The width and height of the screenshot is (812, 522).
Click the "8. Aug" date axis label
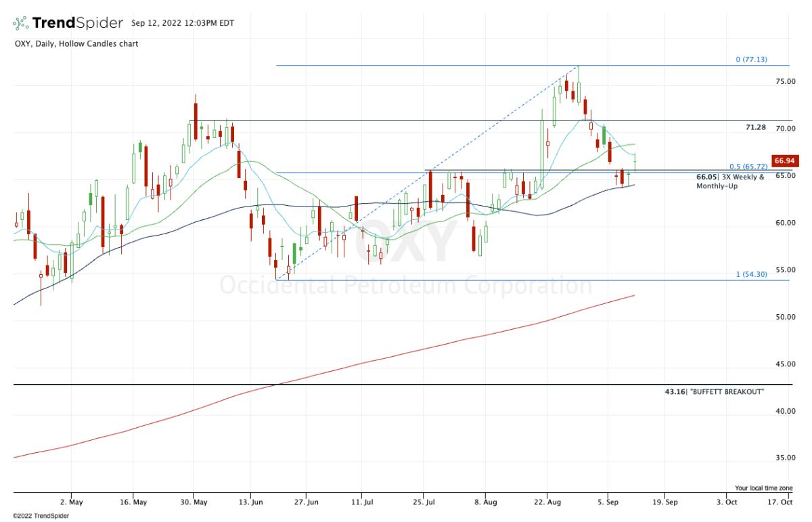(485, 502)
